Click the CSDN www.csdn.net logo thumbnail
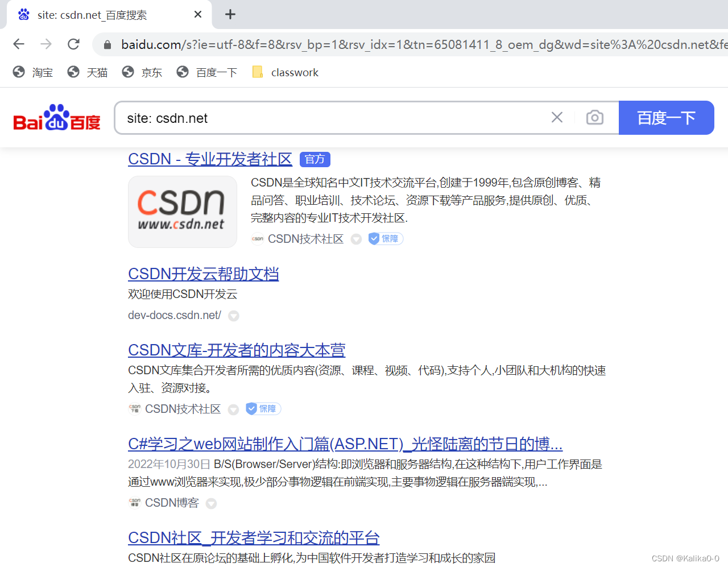The image size is (728, 567). 183,212
